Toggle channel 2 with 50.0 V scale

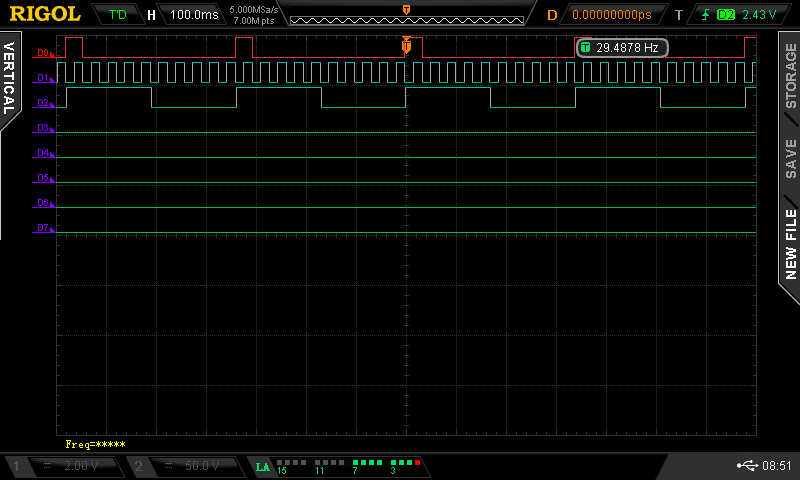tap(185, 466)
